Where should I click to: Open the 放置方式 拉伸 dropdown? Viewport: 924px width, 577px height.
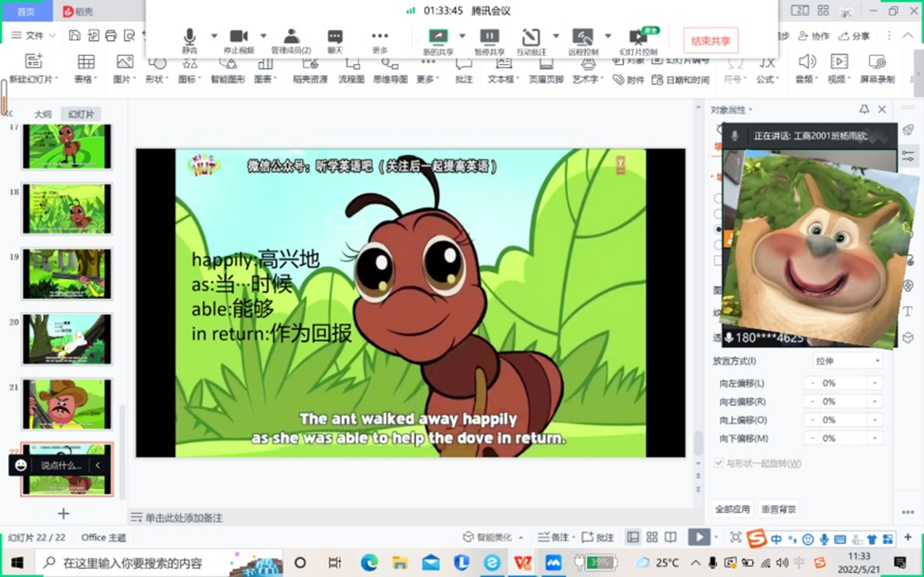(x=848, y=361)
